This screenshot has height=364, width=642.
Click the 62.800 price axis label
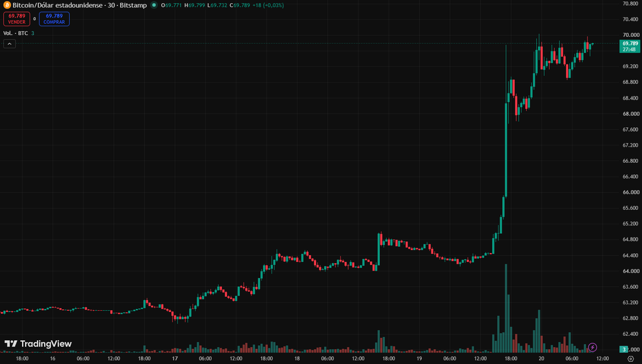tap(631, 318)
